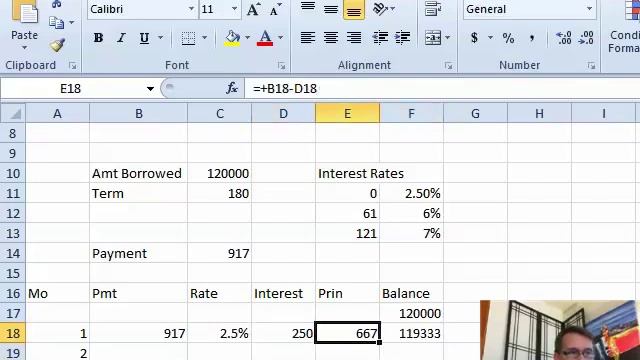Select column B header
The width and height of the screenshot is (640, 360).
[139, 113]
